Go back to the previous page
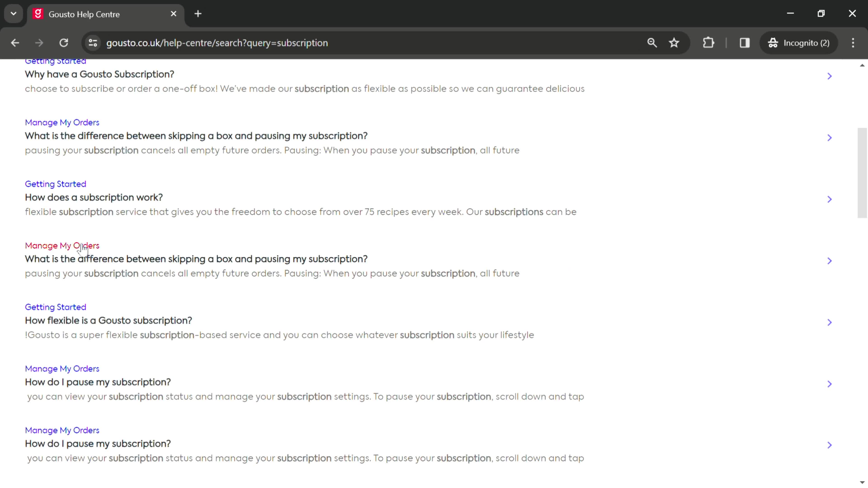This screenshot has height=488, width=868. point(15,43)
